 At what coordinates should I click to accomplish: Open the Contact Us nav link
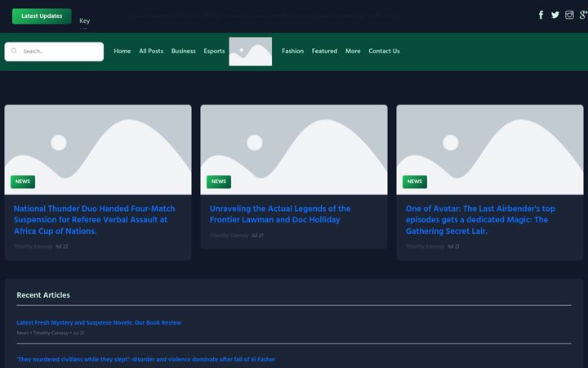[x=384, y=51]
